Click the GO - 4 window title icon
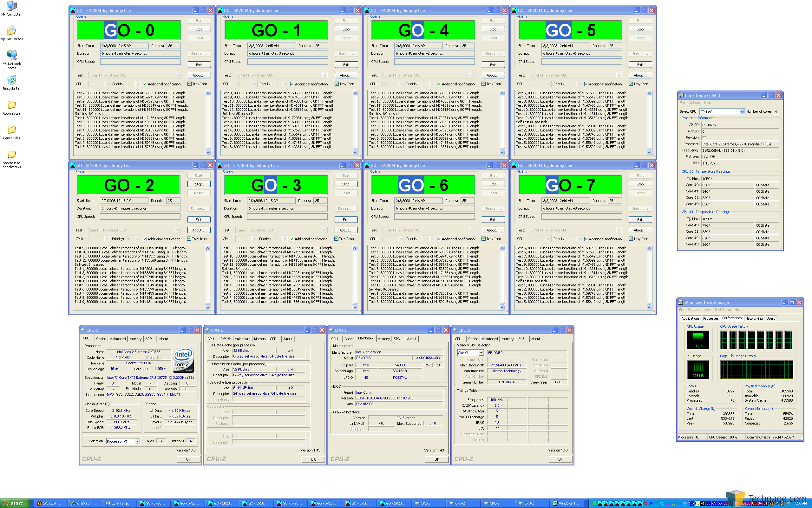 pyautogui.click(x=367, y=10)
